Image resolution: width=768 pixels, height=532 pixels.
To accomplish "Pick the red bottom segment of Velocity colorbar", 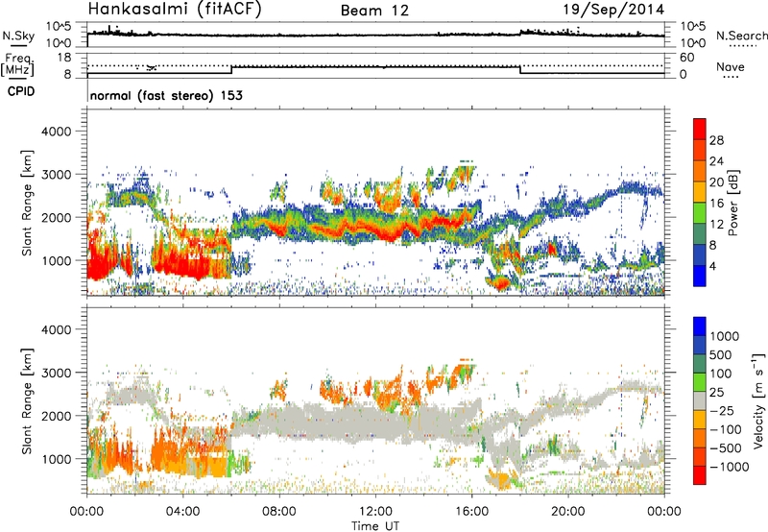I will tap(700, 475).
